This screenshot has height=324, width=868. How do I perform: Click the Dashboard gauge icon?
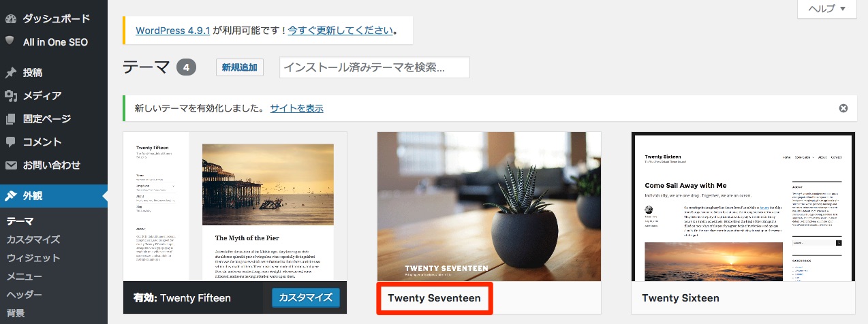coord(10,18)
